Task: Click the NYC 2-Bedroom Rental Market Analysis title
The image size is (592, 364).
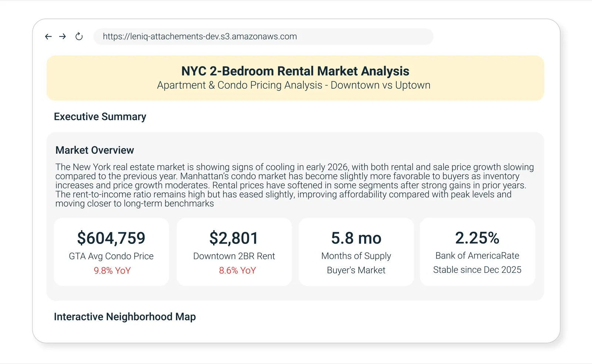Action: pos(295,71)
